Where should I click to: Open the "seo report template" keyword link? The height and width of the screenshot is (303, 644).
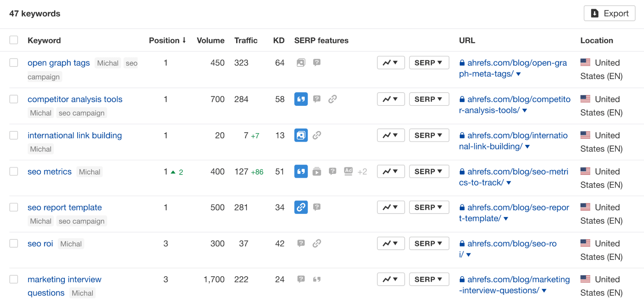tap(64, 207)
